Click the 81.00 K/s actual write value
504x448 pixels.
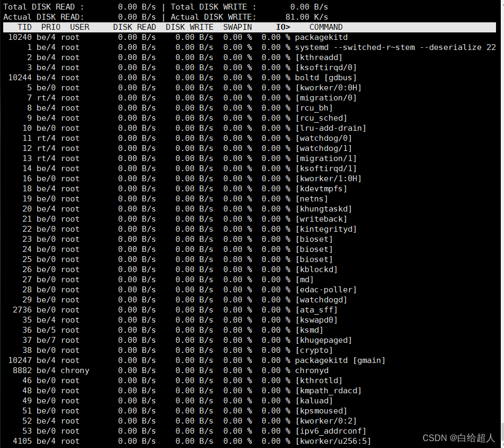tap(307, 17)
